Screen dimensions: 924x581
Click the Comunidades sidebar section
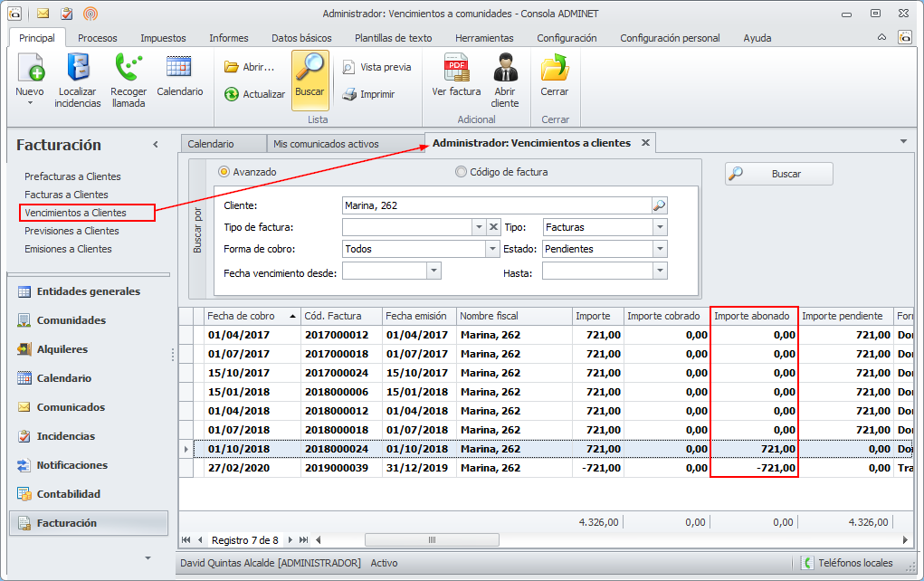click(71, 320)
